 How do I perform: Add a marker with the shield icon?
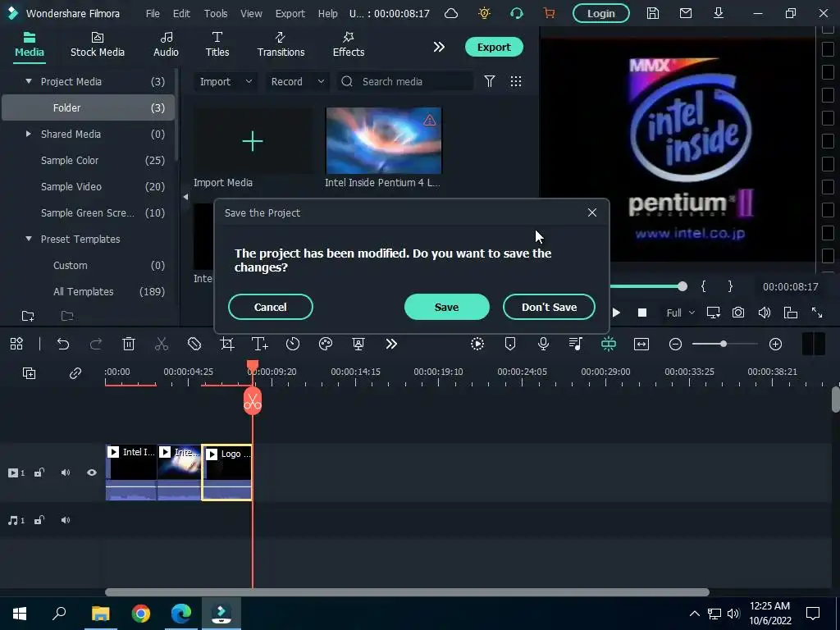tap(510, 344)
